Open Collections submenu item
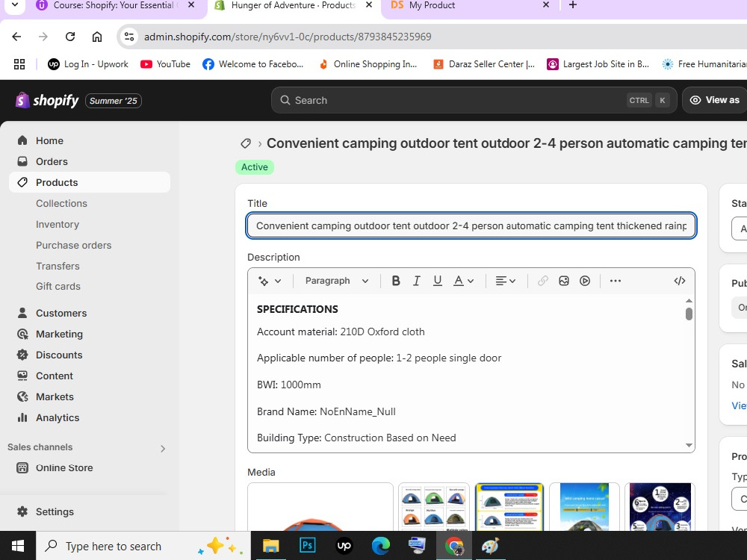Screen dimensions: 747x560 pos(61,203)
